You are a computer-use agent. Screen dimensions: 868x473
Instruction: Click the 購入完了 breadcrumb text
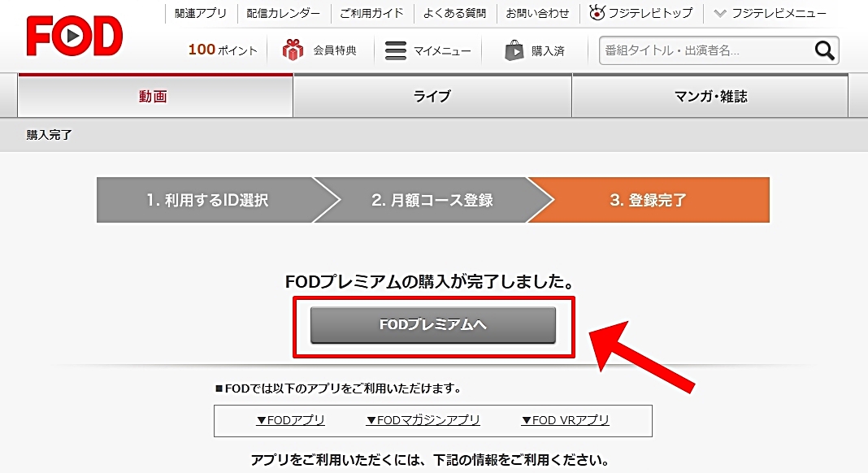pyautogui.click(x=50, y=135)
